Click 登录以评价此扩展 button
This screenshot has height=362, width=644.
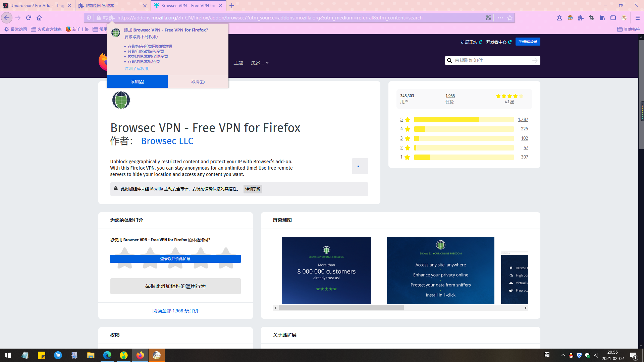point(175,259)
